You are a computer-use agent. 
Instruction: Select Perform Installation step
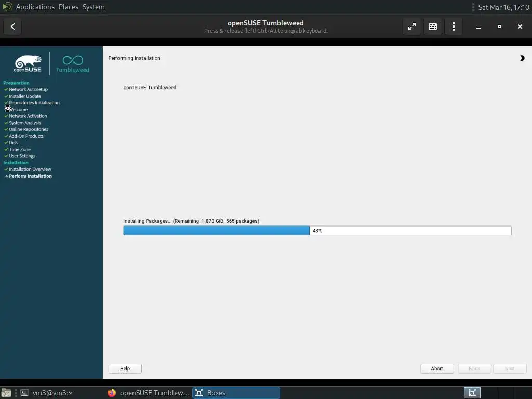(x=30, y=176)
